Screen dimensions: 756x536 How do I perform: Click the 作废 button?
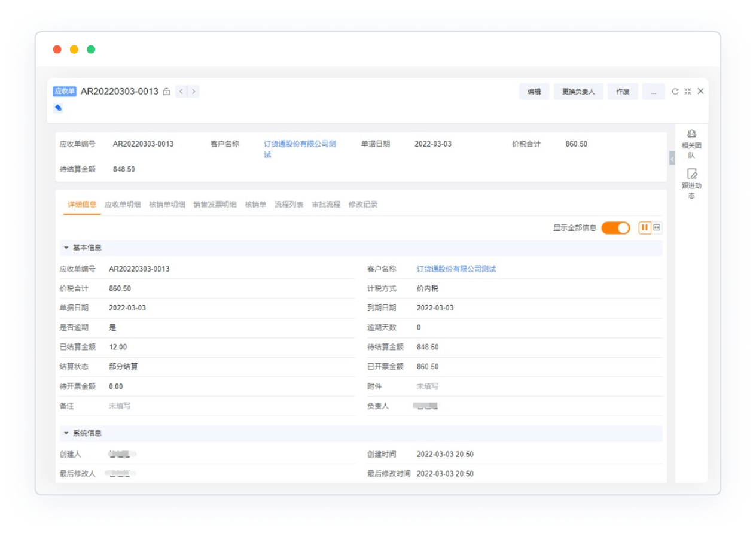[623, 92]
